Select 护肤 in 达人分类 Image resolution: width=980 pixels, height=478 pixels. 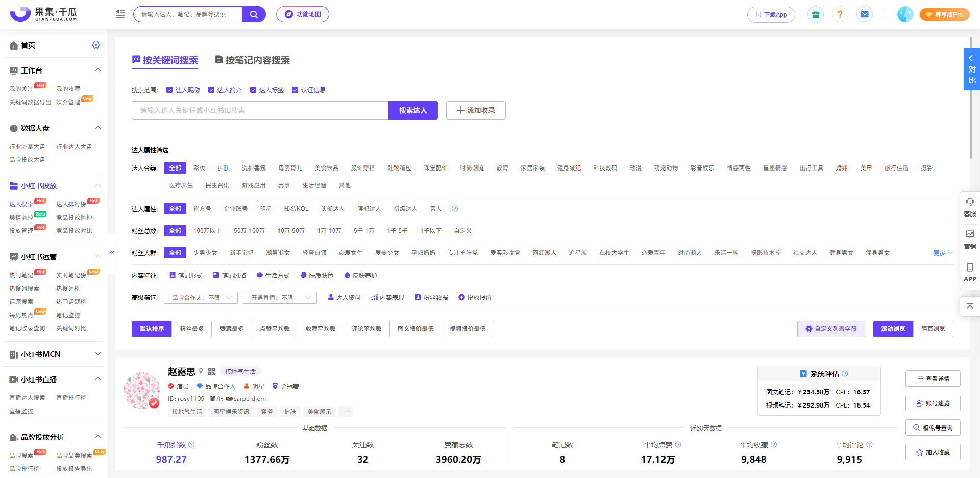point(224,168)
